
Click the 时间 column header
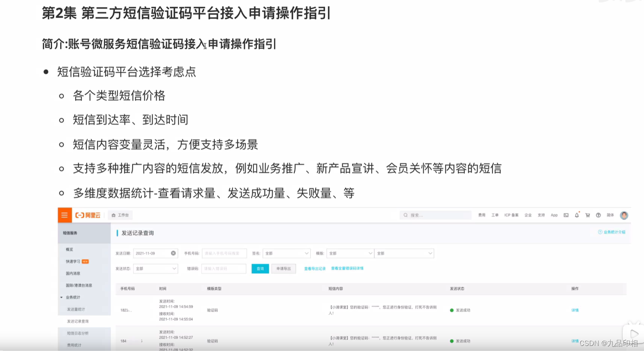pyautogui.click(x=163, y=289)
